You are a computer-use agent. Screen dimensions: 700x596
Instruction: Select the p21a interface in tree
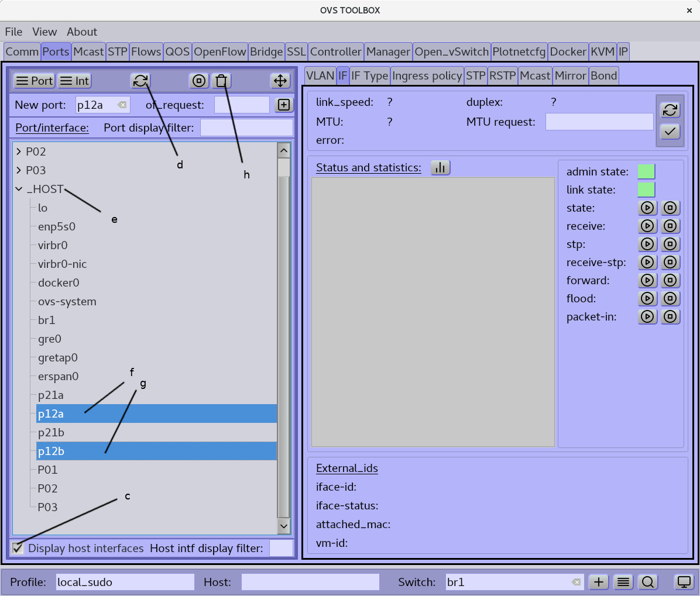(50, 395)
